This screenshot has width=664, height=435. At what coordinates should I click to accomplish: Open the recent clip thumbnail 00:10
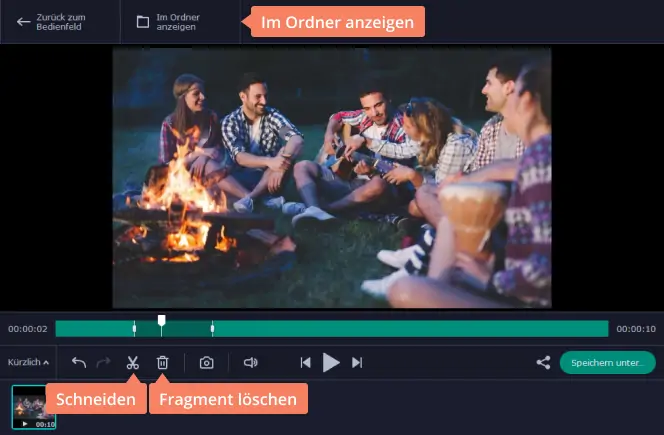pos(34,407)
